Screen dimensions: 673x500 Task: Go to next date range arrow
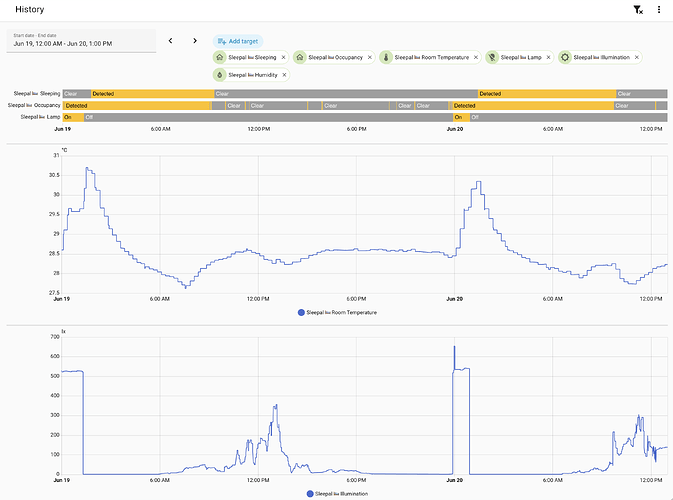[x=195, y=41]
